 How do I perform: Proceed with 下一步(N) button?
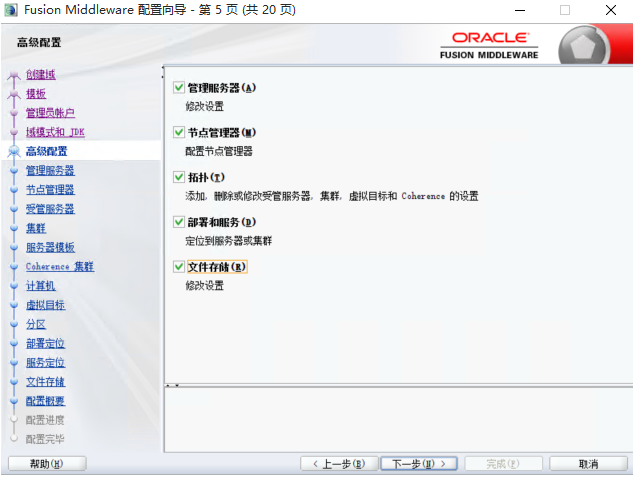[419, 464]
